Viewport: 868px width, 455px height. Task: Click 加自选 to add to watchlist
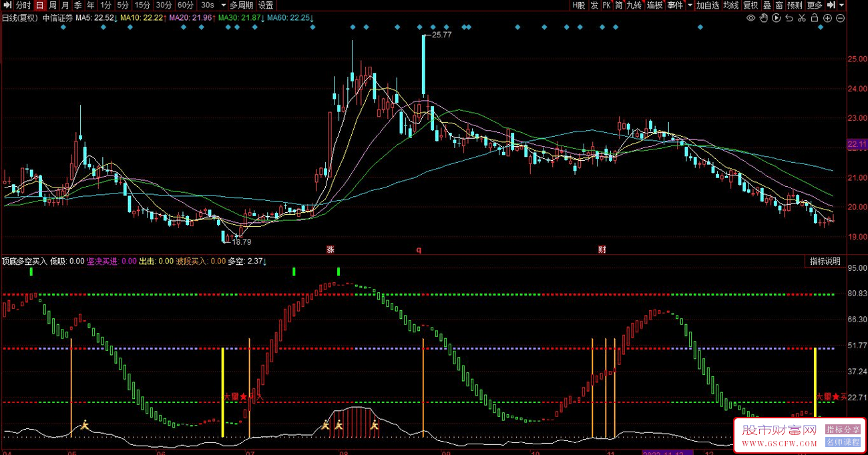click(708, 5)
